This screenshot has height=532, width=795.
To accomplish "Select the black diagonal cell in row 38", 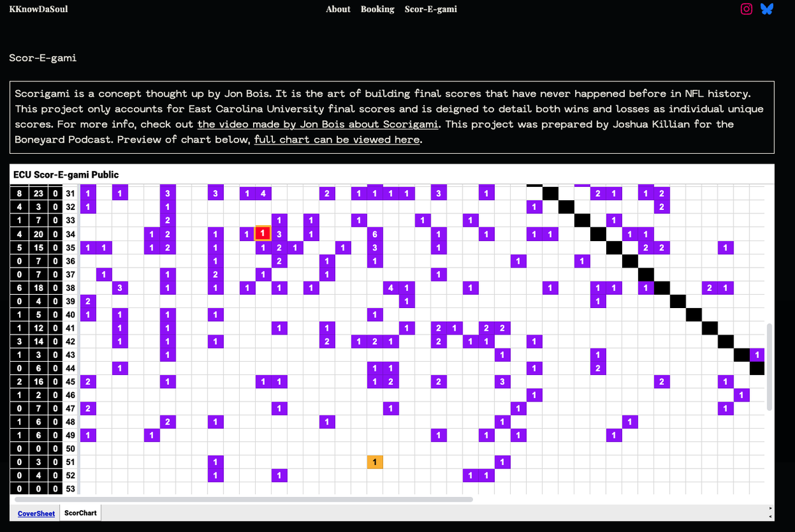I will click(662, 288).
